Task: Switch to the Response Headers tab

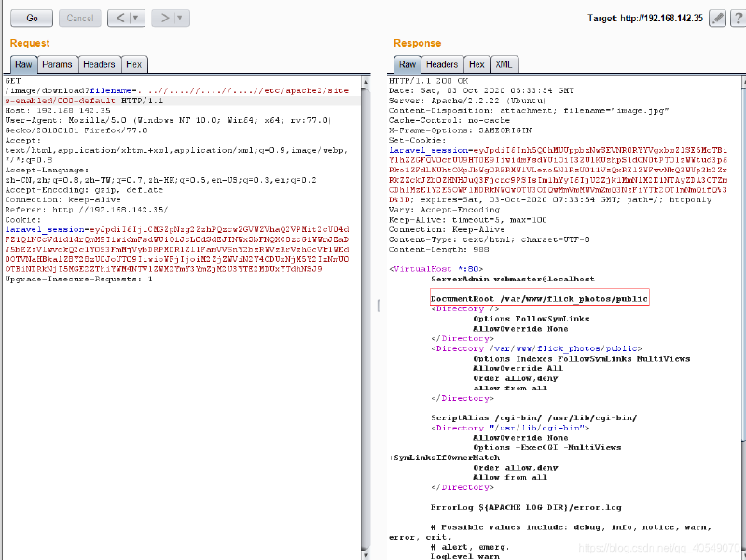Action: (441, 64)
